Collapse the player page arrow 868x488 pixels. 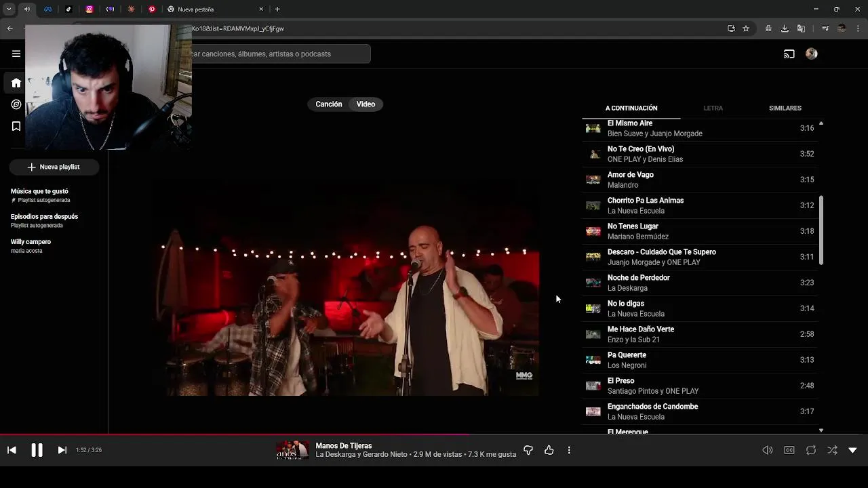point(853,450)
